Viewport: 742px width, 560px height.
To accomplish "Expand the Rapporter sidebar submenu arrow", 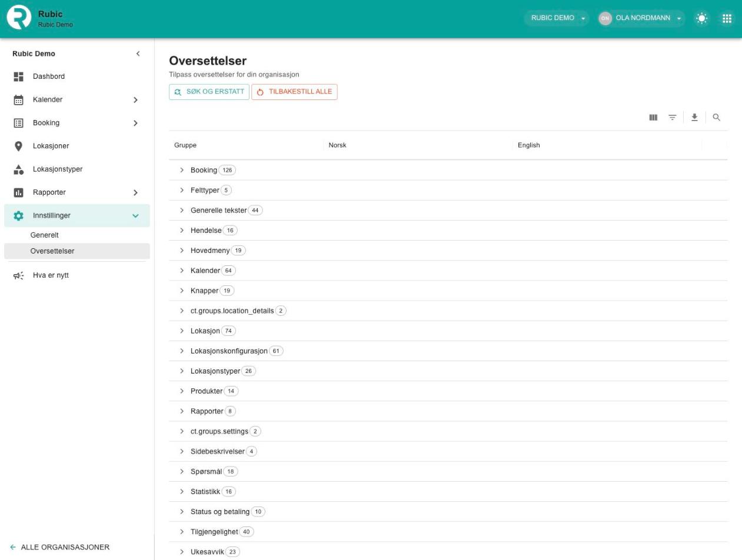I will 135,192.
